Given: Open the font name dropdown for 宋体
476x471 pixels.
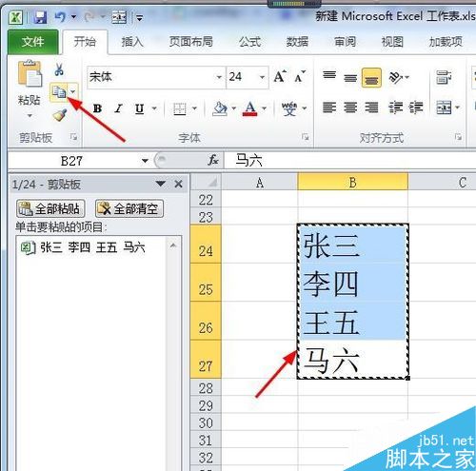Looking at the screenshot, I should (x=219, y=77).
